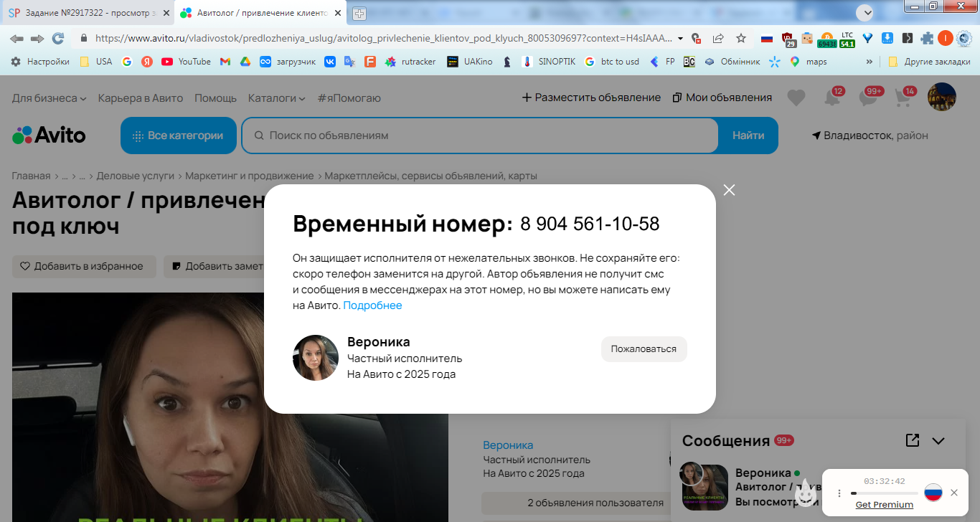Open the shopping cart with 14 badge
Viewport: 980px width, 522px height.
click(x=904, y=98)
